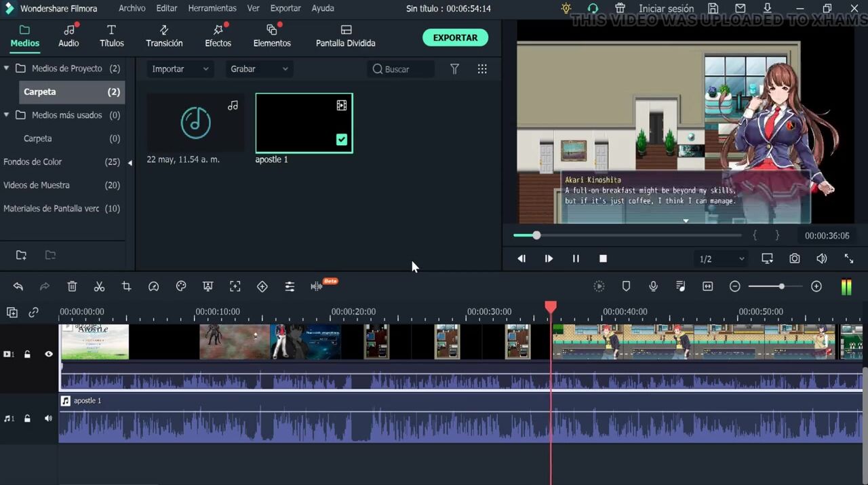Click the EXPORTAR button
This screenshot has height=485, width=868.
(x=455, y=38)
